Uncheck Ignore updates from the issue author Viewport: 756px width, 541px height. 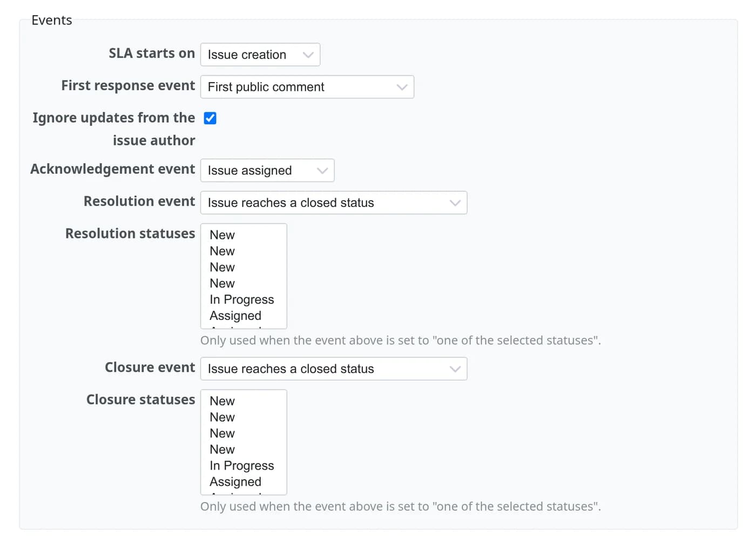(x=210, y=118)
